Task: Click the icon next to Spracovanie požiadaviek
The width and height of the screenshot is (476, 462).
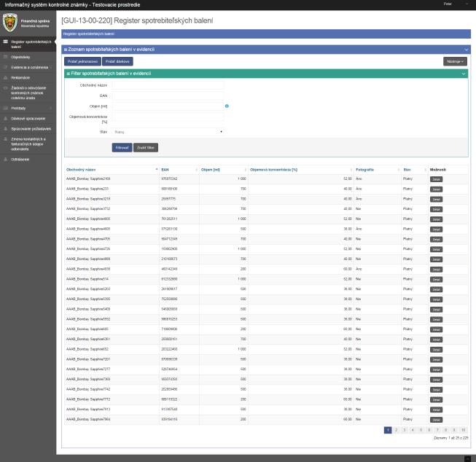Action: (5, 129)
